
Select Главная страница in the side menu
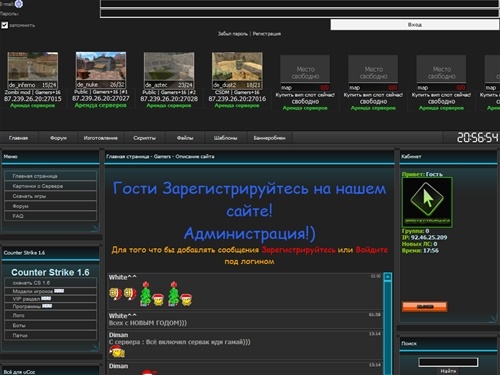[x=51, y=176]
